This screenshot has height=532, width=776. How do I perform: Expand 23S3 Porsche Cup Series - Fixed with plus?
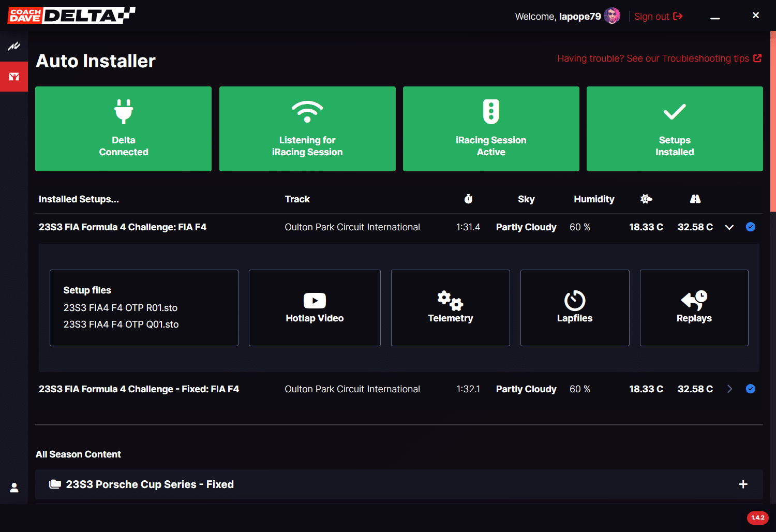[743, 484]
